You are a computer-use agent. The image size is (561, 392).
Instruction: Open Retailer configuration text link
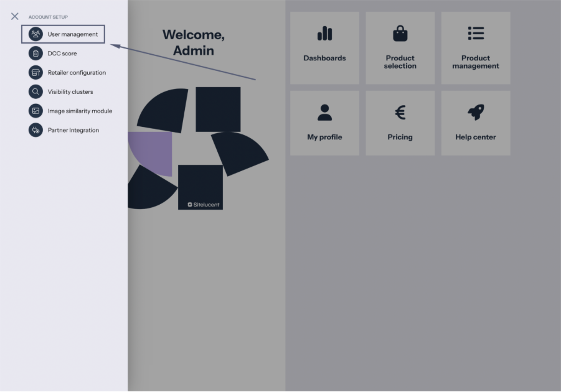pyautogui.click(x=77, y=73)
